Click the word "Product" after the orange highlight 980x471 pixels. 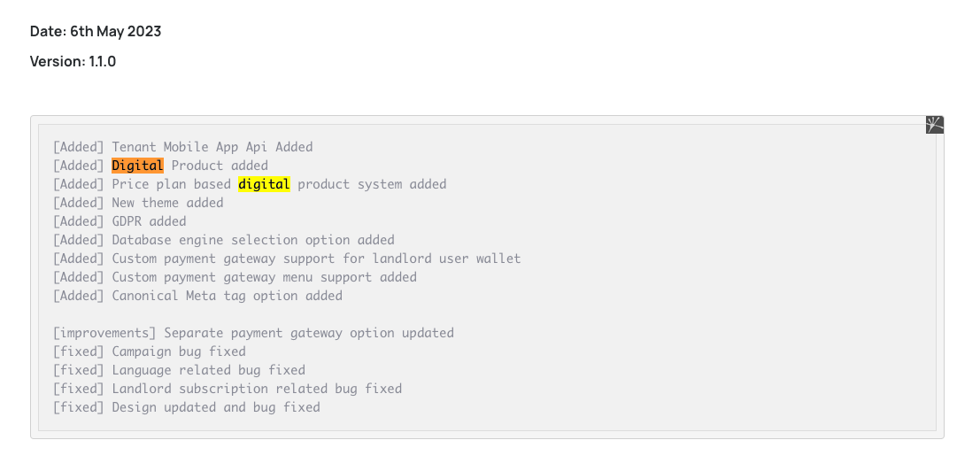click(x=197, y=166)
